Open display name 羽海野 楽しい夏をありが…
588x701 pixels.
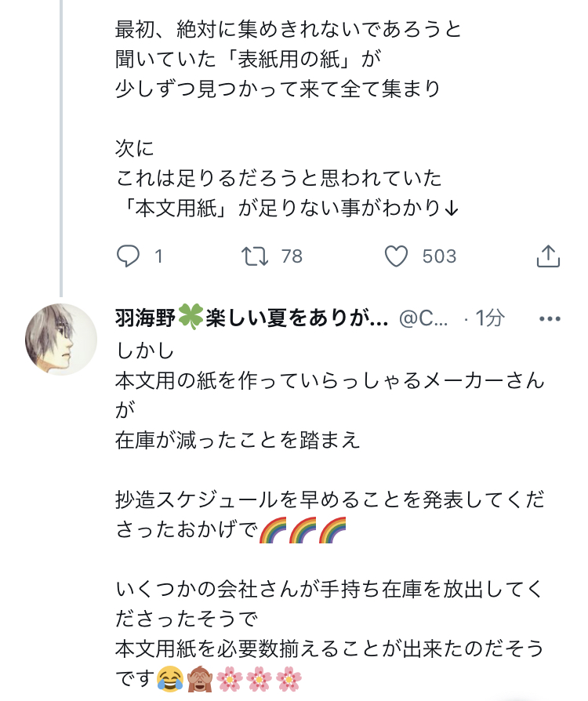(x=251, y=318)
